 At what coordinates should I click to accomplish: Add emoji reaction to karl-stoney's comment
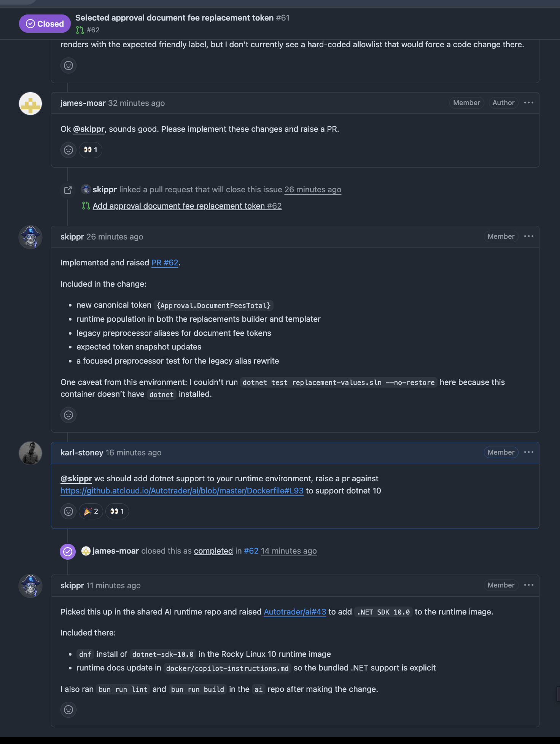(68, 511)
